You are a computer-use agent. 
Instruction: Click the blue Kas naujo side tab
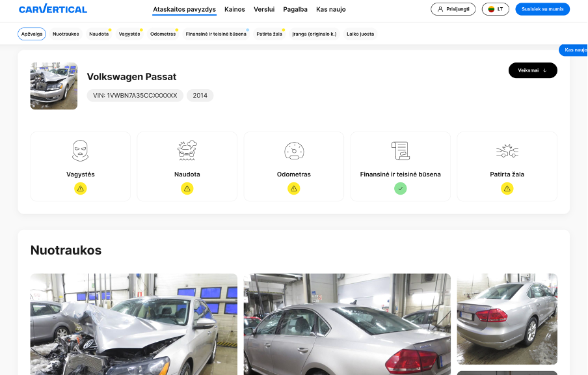(574, 50)
